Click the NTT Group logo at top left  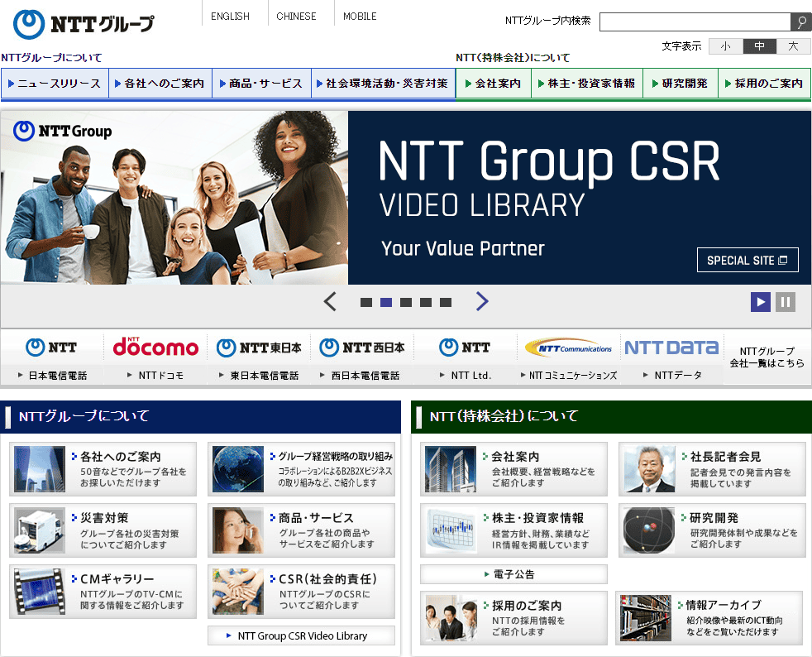point(84,24)
